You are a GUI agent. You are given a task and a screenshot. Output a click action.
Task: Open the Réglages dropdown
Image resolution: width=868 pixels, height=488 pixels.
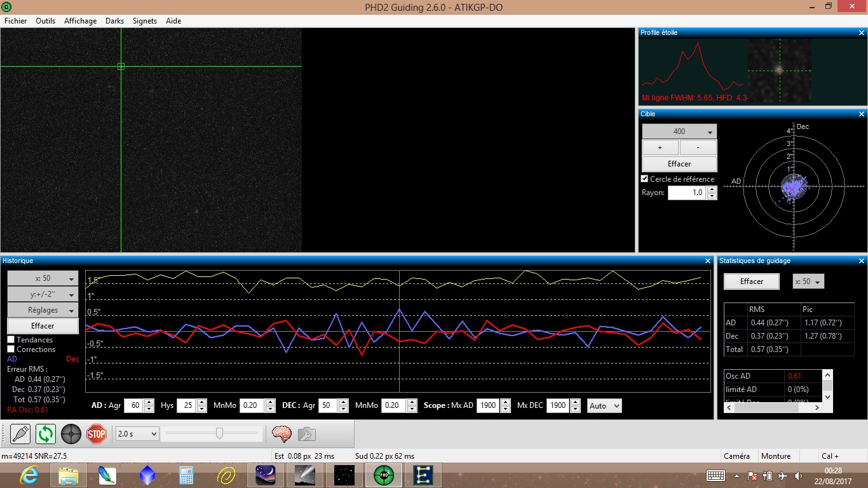(x=43, y=310)
